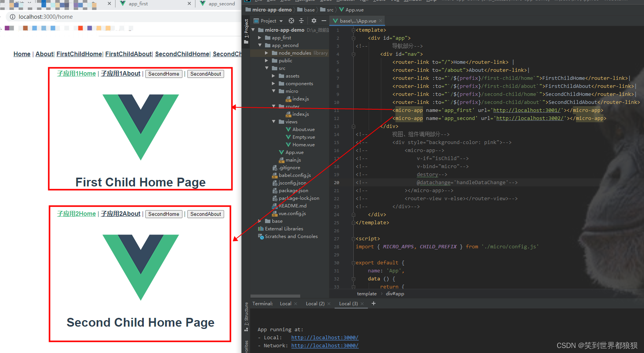This screenshot has width=644, height=353.
Task: Open Local http://localhost:3000/ link in terminal
Action: point(325,338)
